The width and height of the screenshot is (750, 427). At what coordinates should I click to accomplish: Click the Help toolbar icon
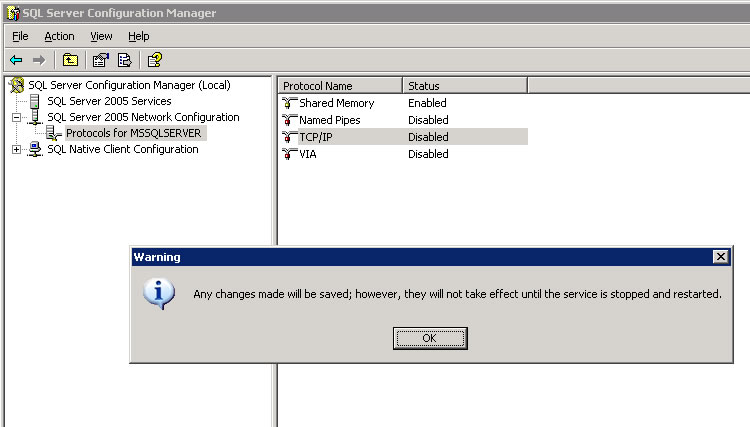[154, 60]
